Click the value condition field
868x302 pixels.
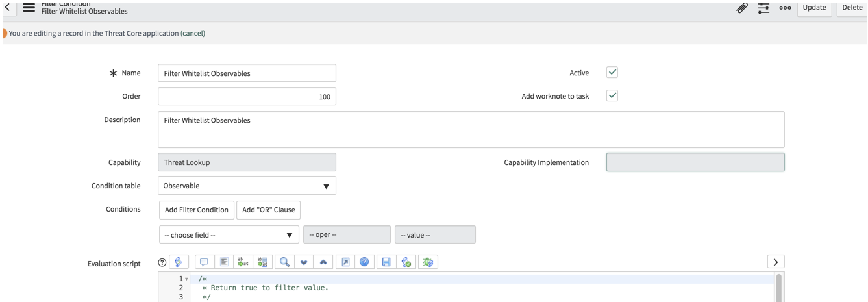435,234
